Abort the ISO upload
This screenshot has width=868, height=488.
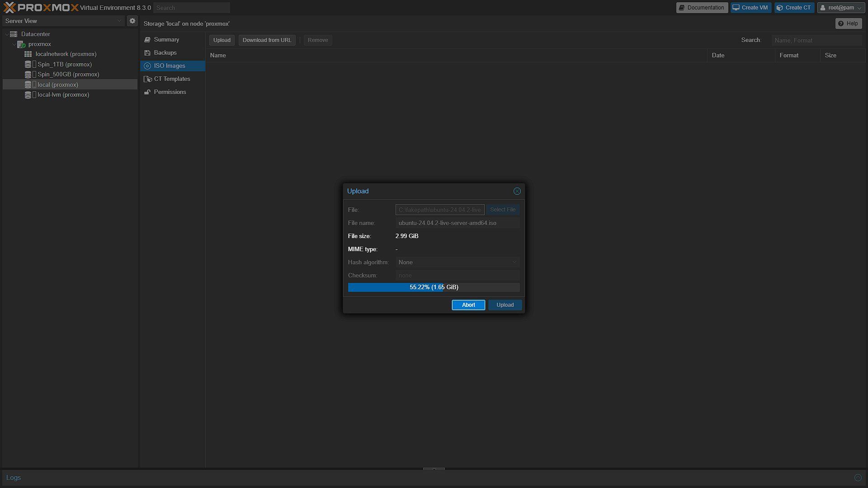468,305
